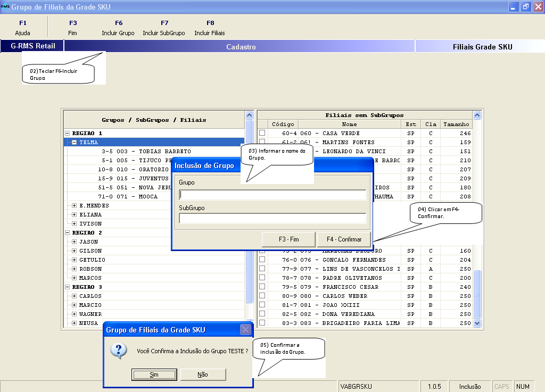Screen dimensions: 545x392
Task: Click Inclusão in the status bar
Action: 470,387
